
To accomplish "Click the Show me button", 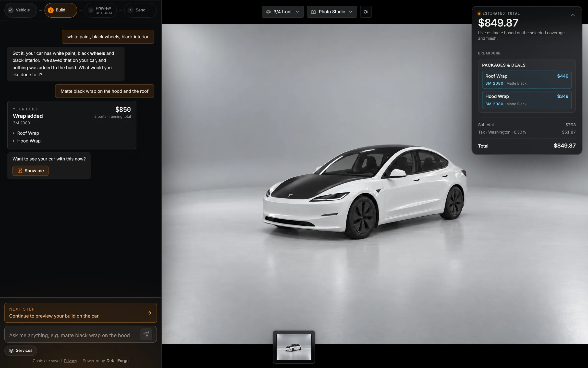I will tap(30, 171).
